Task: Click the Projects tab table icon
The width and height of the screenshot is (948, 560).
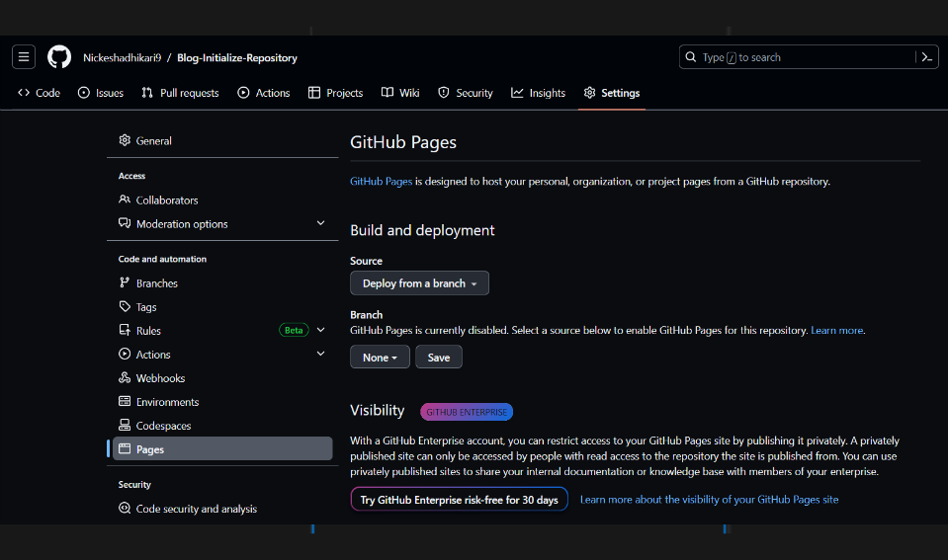Action: 313,93
